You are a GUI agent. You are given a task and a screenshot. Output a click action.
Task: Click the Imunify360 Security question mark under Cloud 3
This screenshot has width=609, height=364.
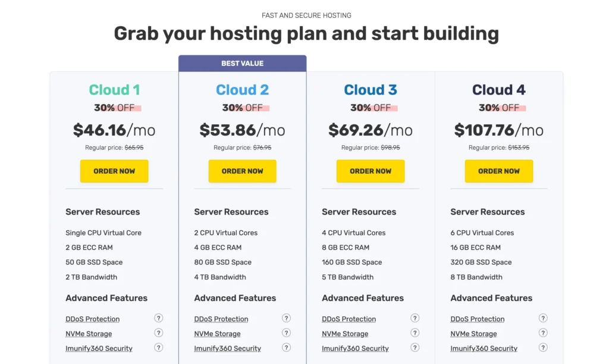pyautogui.click(x=415, y=347)
